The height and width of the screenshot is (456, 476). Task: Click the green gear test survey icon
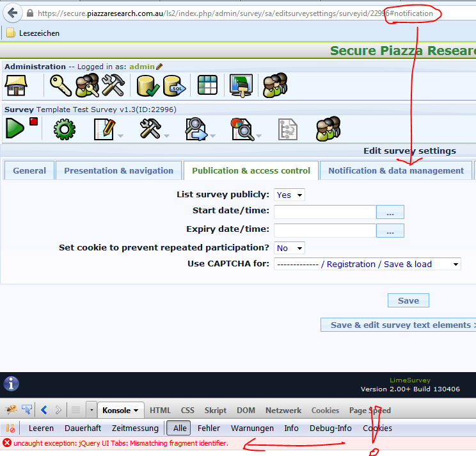[64, 129]
